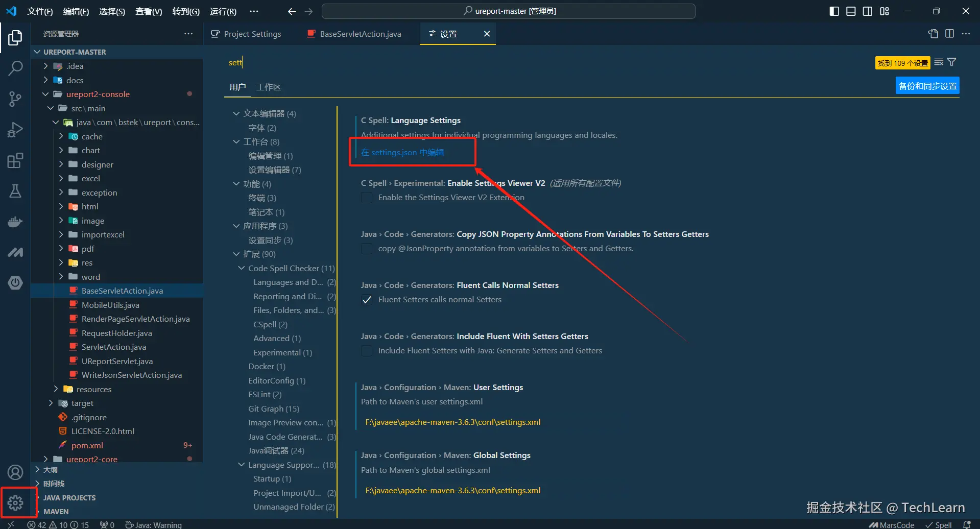The width and height of the screenshot is (980, 529).
Task: Open the Extensions view
Action: tap(15, 160)
